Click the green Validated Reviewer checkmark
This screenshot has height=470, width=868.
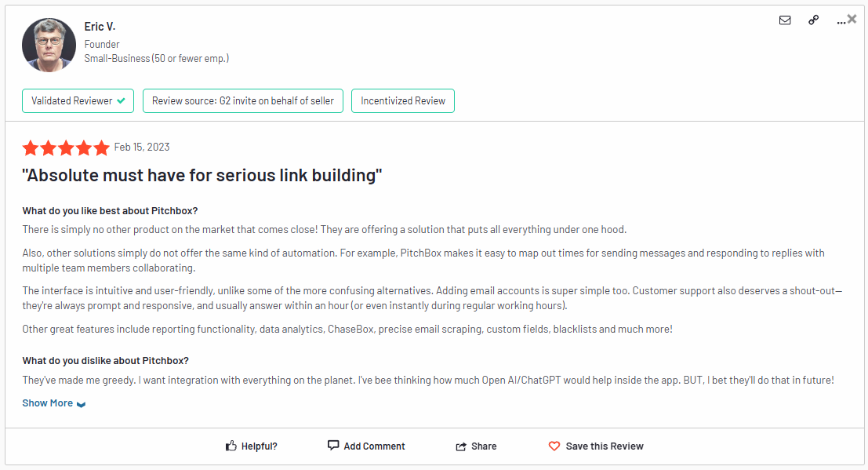pyautogui.click(x=122, y=100)
